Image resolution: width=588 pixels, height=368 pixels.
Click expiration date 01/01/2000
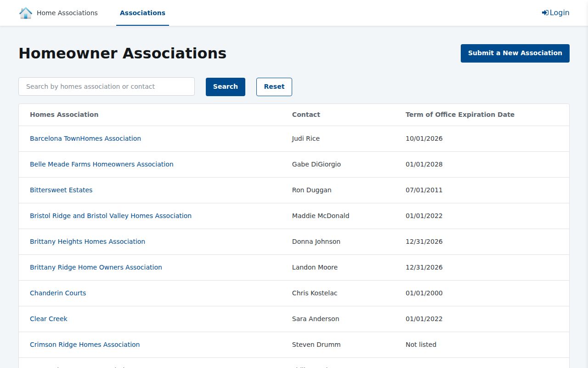424,293
